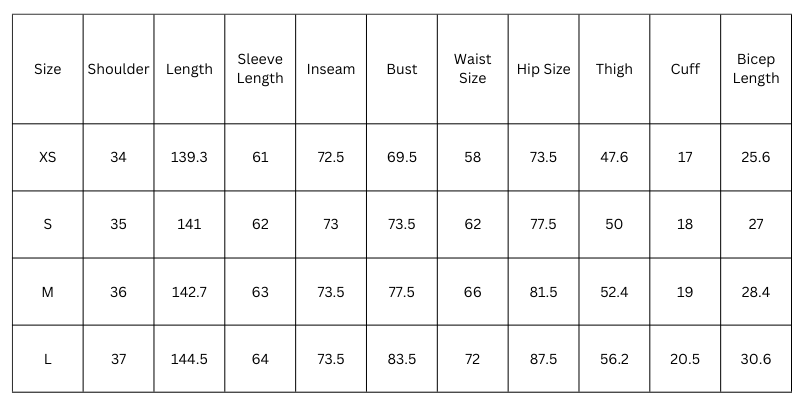The width and height of the screenshot is (800, 400).
Task: Select the Inseam column header
Action: tap(331, 69)
